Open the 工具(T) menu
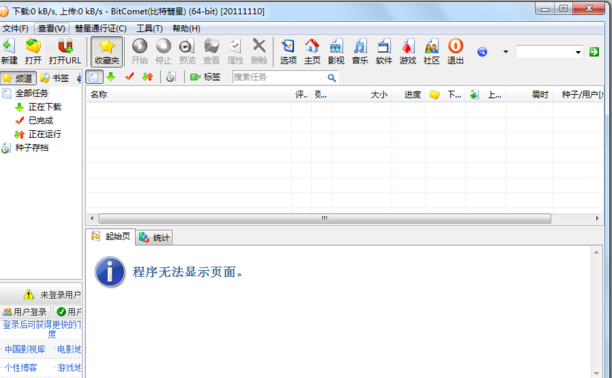612x378 pixels. click(x=149, y=29)
